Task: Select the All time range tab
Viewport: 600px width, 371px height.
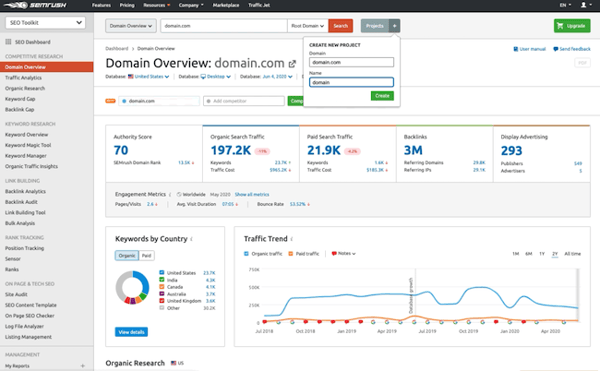Action: click(x=572, y=254)
